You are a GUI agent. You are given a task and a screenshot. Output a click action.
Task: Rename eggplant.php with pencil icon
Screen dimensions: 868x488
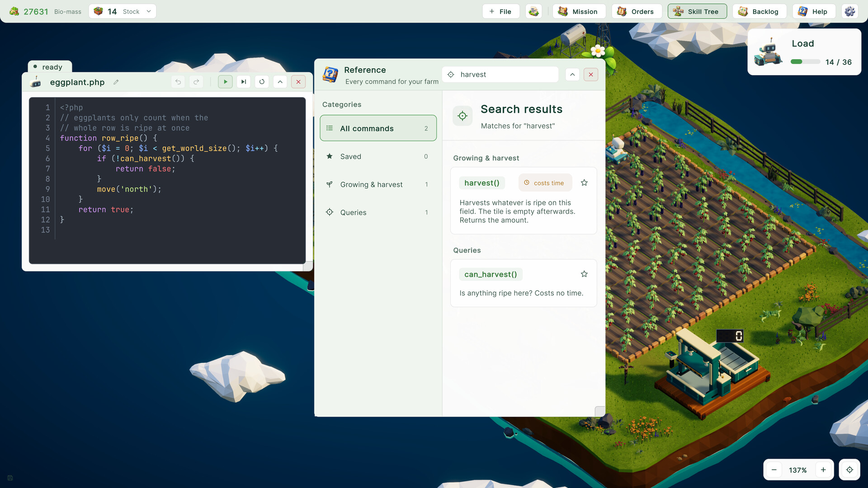click(116, 82)
